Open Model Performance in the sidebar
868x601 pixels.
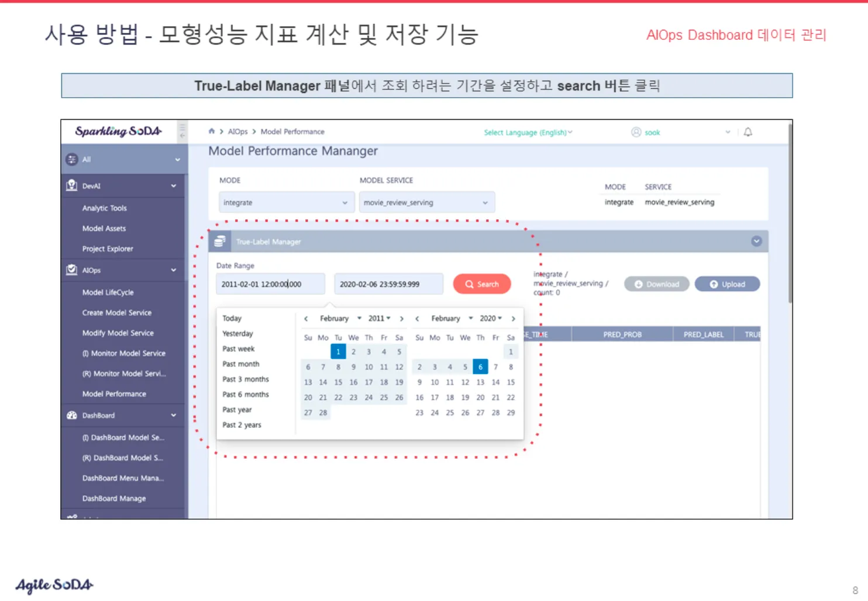[114, 394]
